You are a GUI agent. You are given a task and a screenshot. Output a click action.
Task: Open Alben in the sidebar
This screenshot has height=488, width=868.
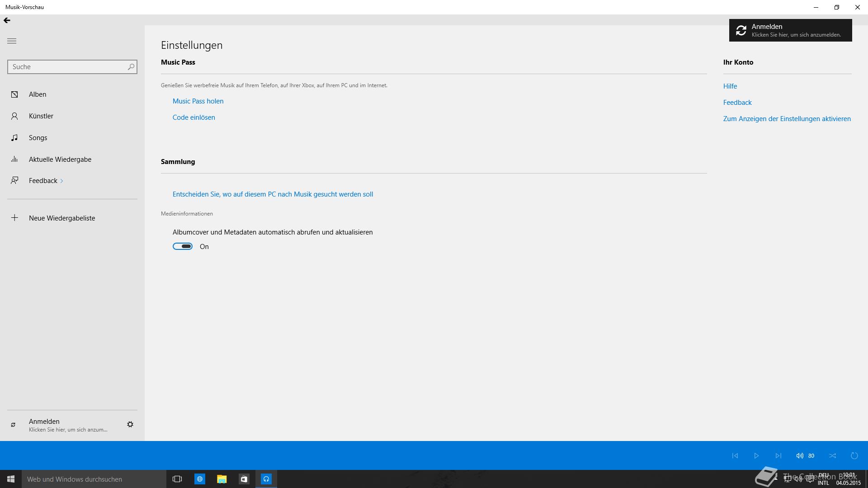(x=72, y=94)
